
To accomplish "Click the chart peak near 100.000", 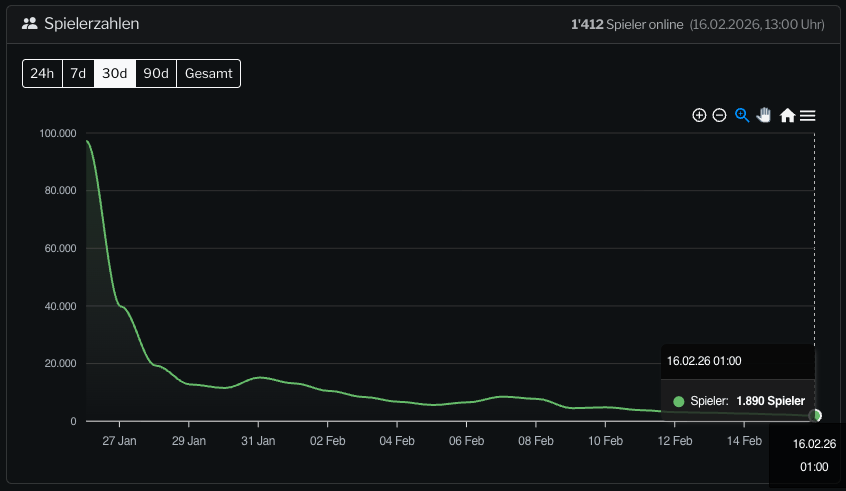I will (x=88, y=141).
